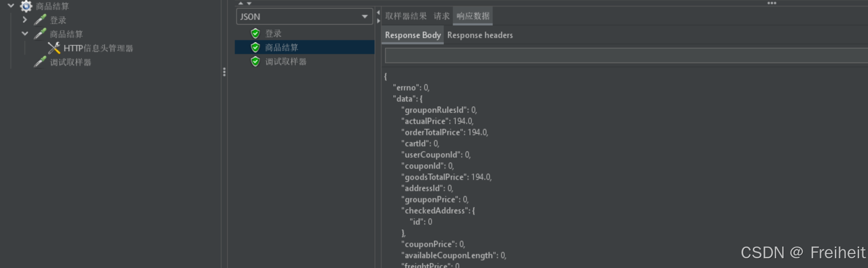Click the pipette icon beside 登录 in tree

tap(40, 20)
